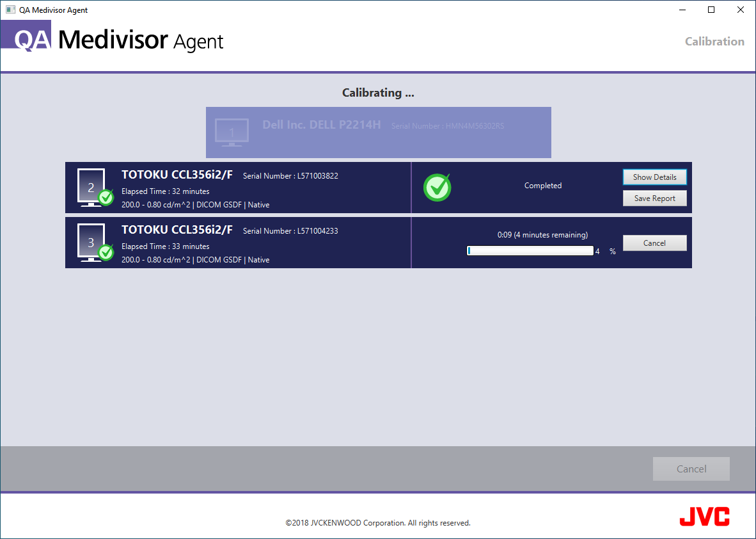
Task: Click the monitor 3 display icon
Action: [95, 242]
